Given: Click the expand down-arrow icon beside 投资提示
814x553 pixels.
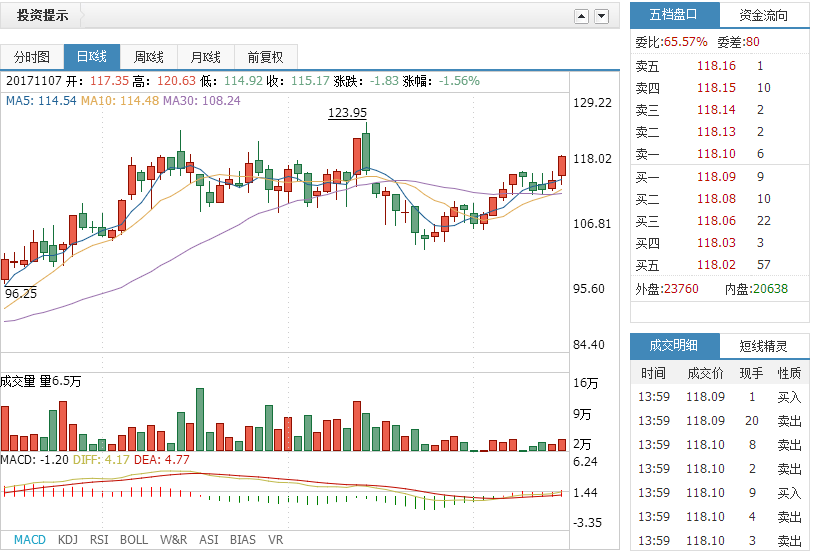Looking at the screenshot, I should 601,16.
